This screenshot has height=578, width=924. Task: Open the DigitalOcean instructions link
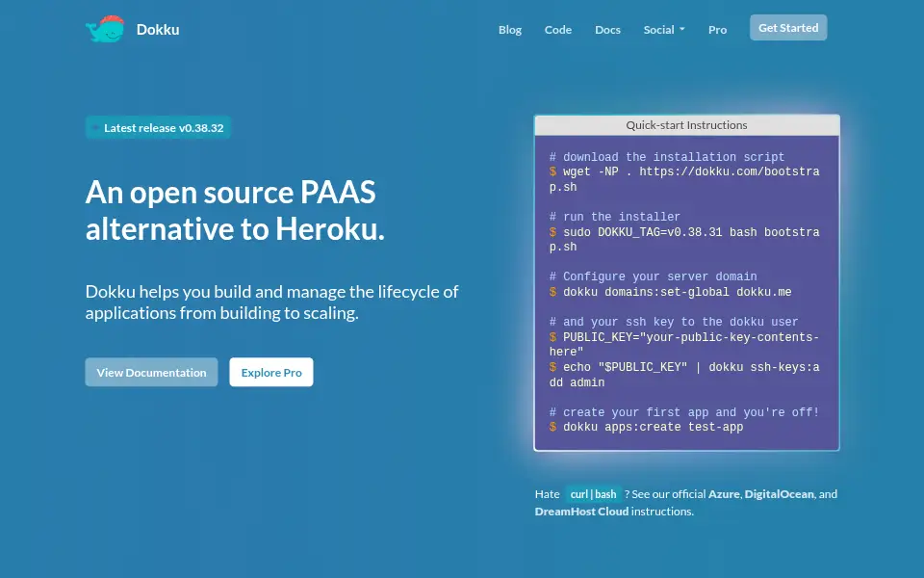pyautogui.click(x=779, y=494)
